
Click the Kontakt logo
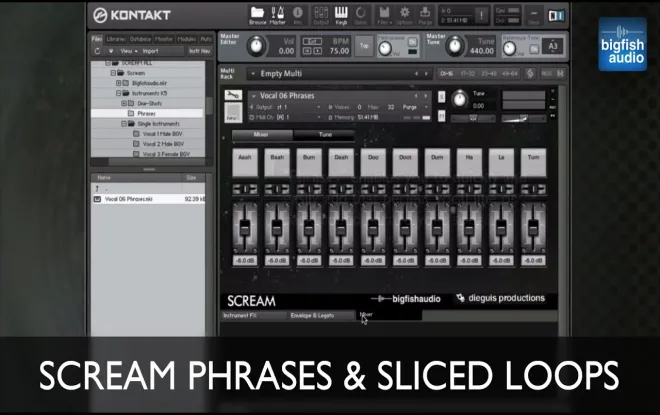[x=132, y=15]
